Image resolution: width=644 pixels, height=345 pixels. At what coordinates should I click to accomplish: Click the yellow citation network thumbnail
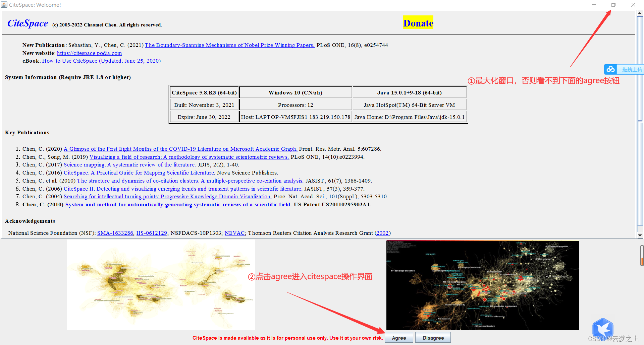click(161, 285)
